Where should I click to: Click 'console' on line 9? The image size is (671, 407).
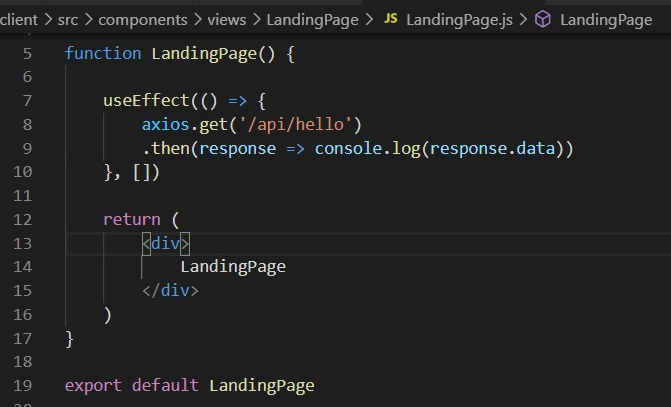tap(348, 149)
